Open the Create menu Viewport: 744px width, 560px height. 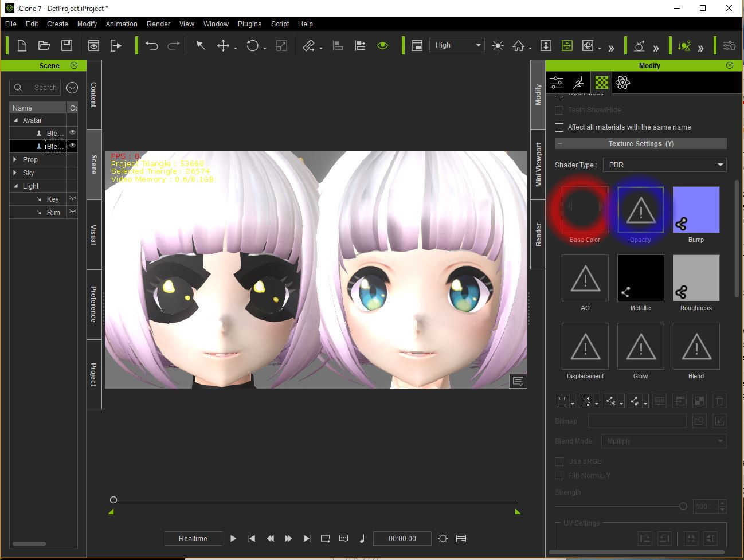point(57,24)
